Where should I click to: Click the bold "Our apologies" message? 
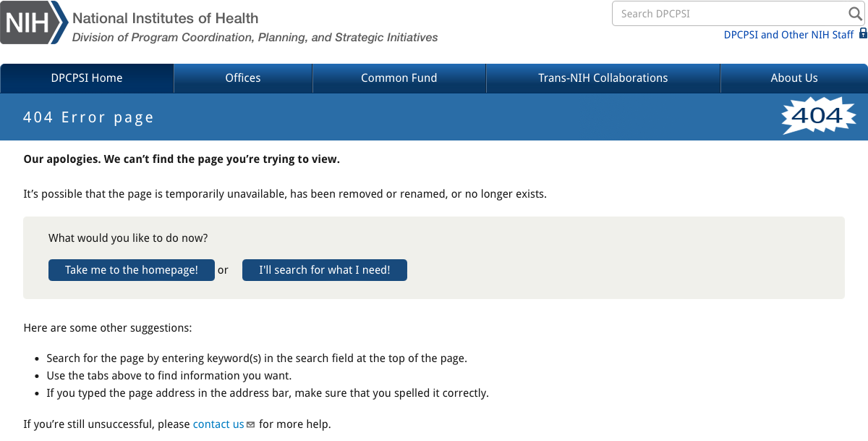coord(182,159)
